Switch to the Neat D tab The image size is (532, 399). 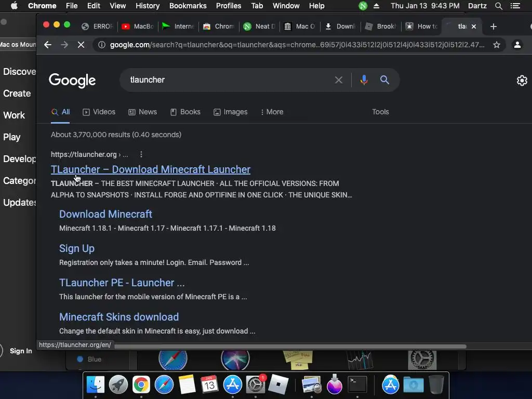pos(260,26)
